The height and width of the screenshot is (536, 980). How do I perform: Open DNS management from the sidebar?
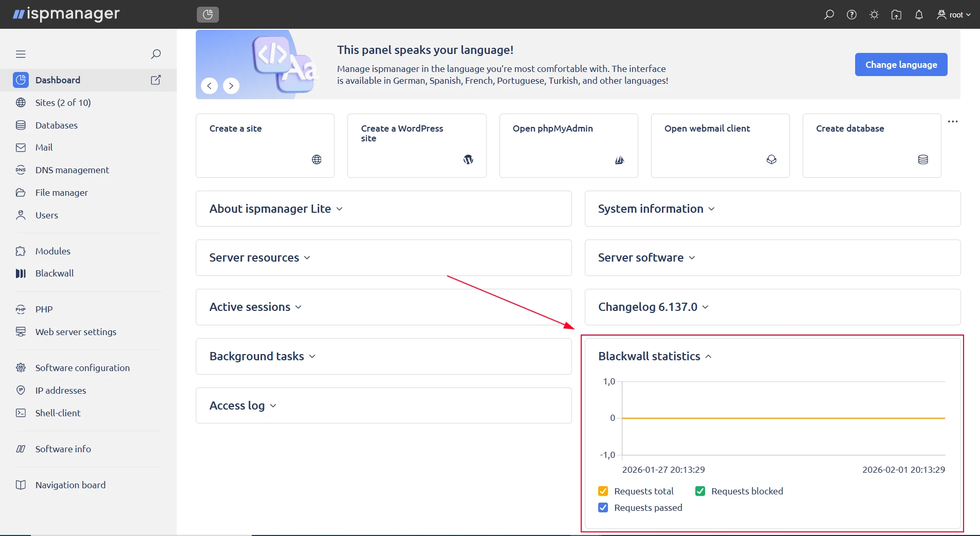(72, 170)
